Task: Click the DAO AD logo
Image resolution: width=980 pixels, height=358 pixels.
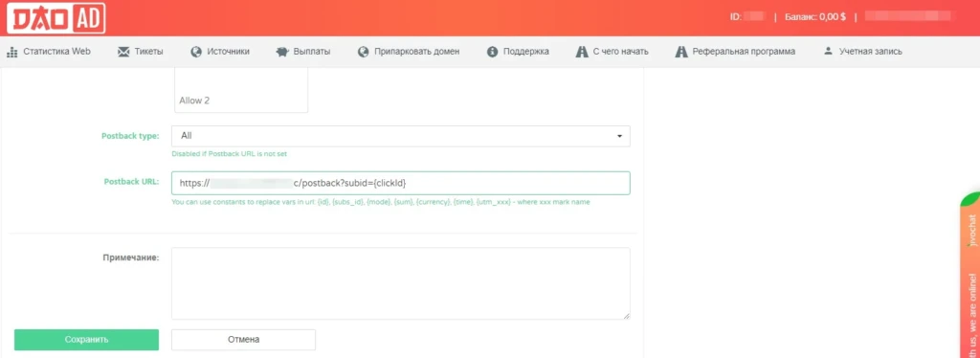Action: 56,18
